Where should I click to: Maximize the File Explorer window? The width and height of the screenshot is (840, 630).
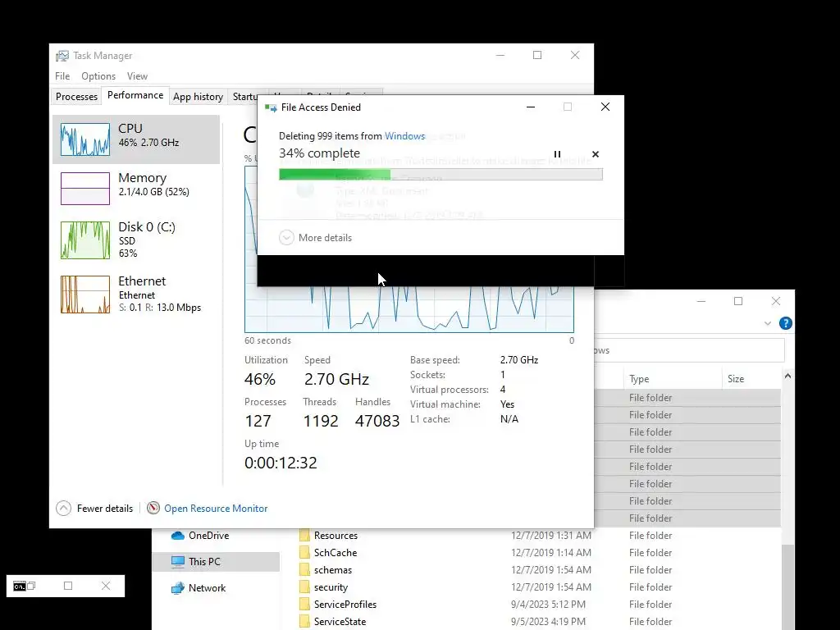738,301
